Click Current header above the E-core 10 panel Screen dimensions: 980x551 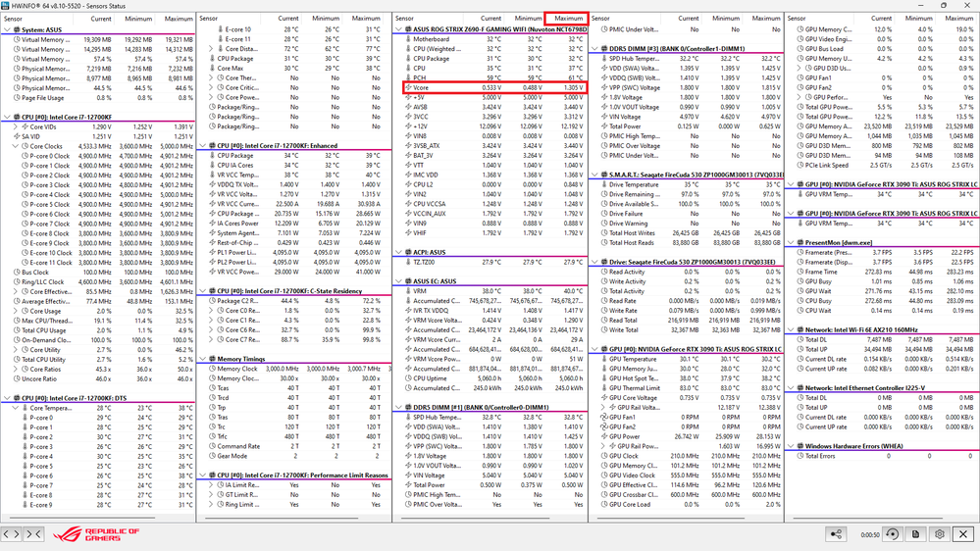(288, 19)
